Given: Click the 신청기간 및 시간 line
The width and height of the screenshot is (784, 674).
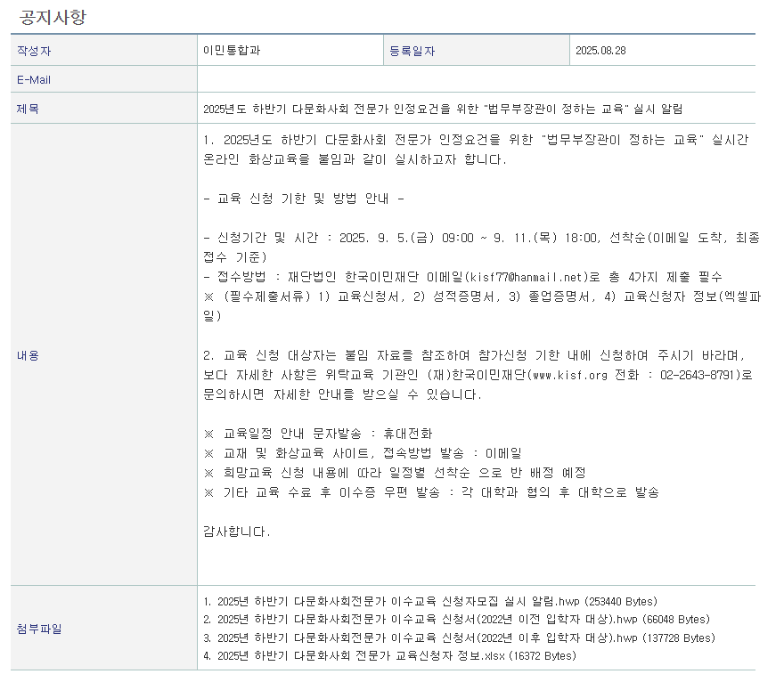Looking at the screenshot, I should point(481,248).
